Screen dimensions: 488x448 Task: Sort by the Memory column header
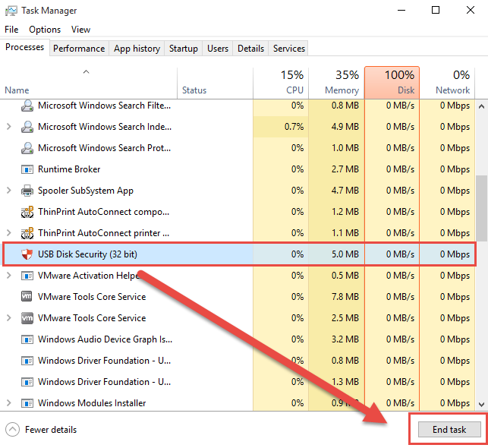tap(336, 83)
